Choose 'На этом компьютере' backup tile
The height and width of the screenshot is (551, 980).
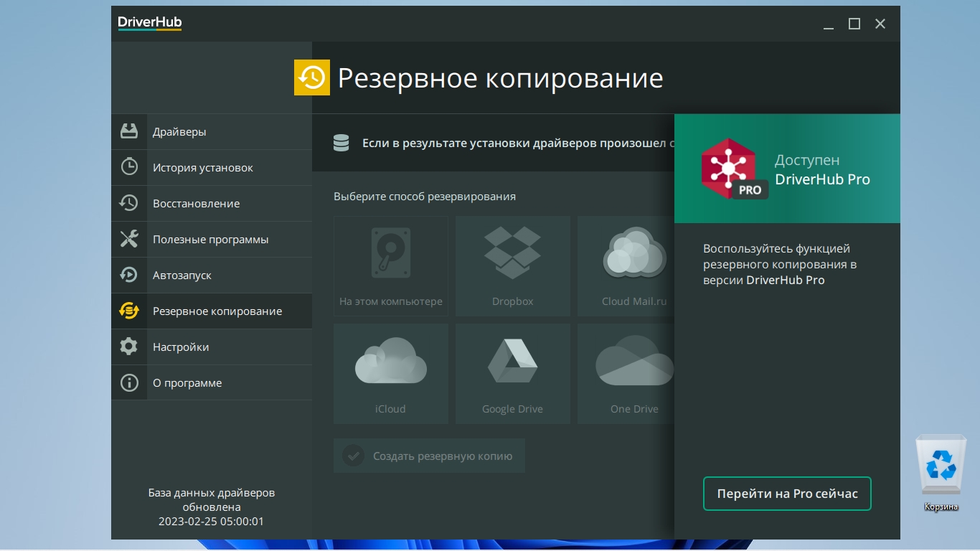391,266
